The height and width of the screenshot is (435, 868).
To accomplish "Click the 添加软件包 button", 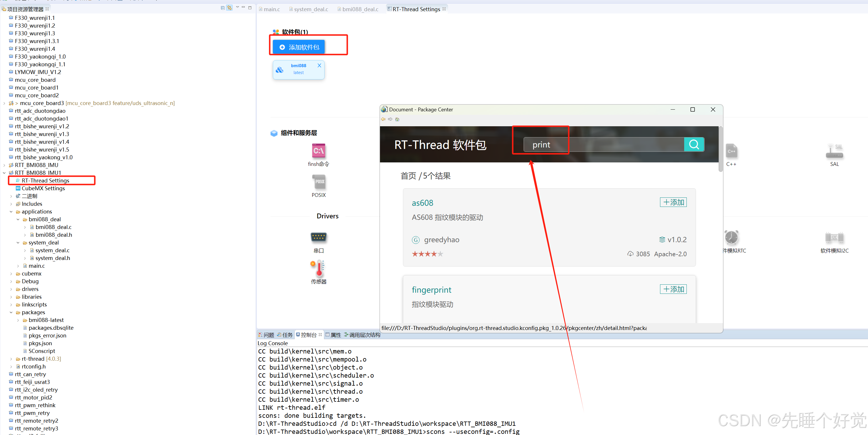I will (298, 47).
